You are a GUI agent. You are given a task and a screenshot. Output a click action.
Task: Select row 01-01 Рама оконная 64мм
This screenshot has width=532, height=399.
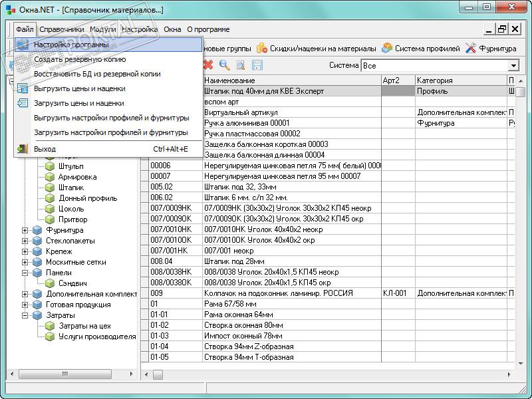pos(238,315)
